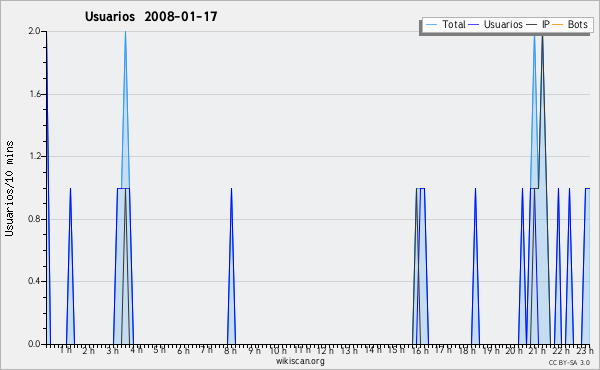Click the '1.2' y-axis value

click(x=34, y=156)
